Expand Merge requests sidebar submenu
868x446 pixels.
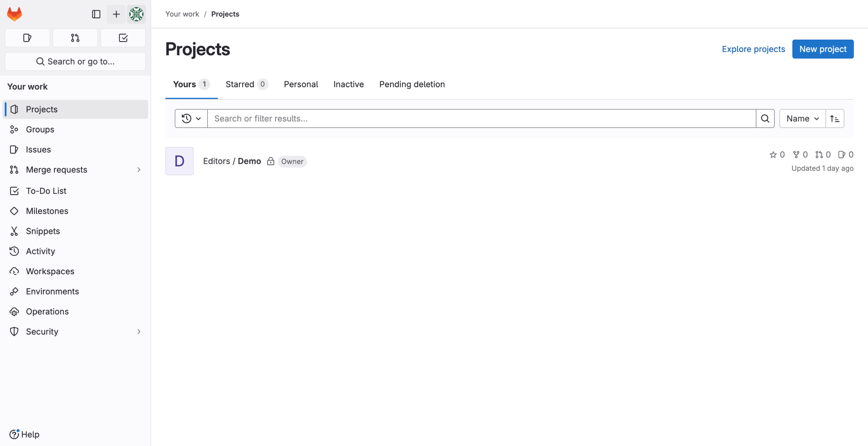pos(139,170)
